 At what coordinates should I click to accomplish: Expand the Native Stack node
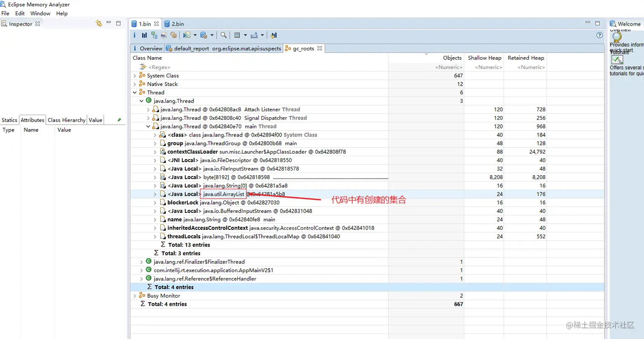tap(135, 84)
